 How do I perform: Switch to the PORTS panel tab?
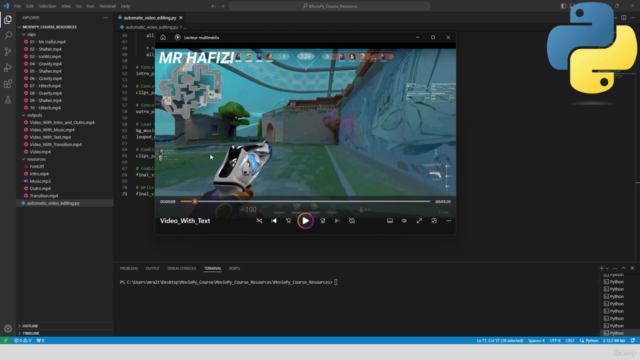click(234, 268)
